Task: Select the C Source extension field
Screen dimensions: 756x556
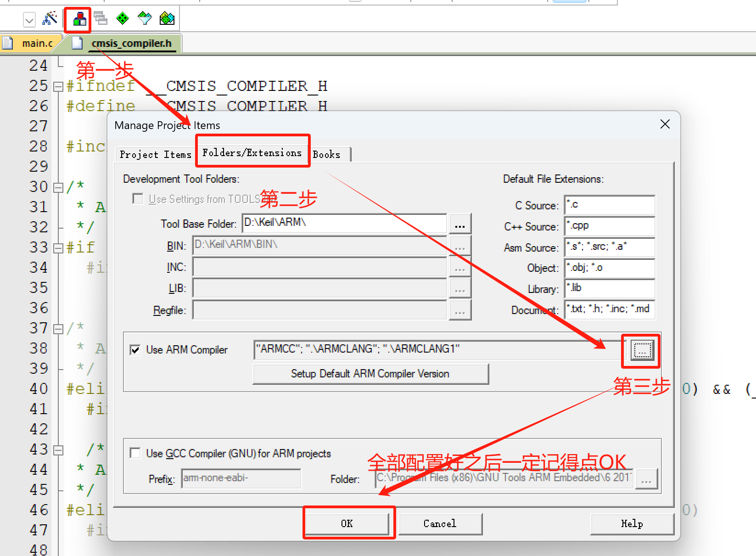Action: (x=609, y=205)
